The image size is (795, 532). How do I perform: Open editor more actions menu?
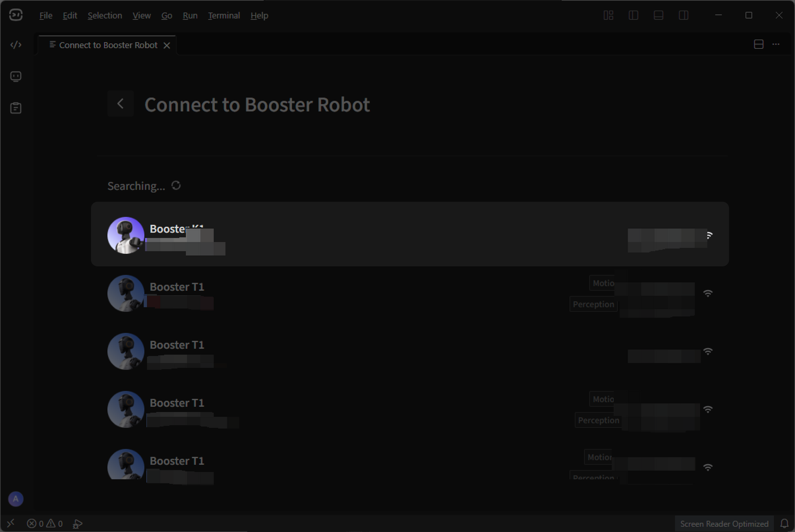(776, 44)
